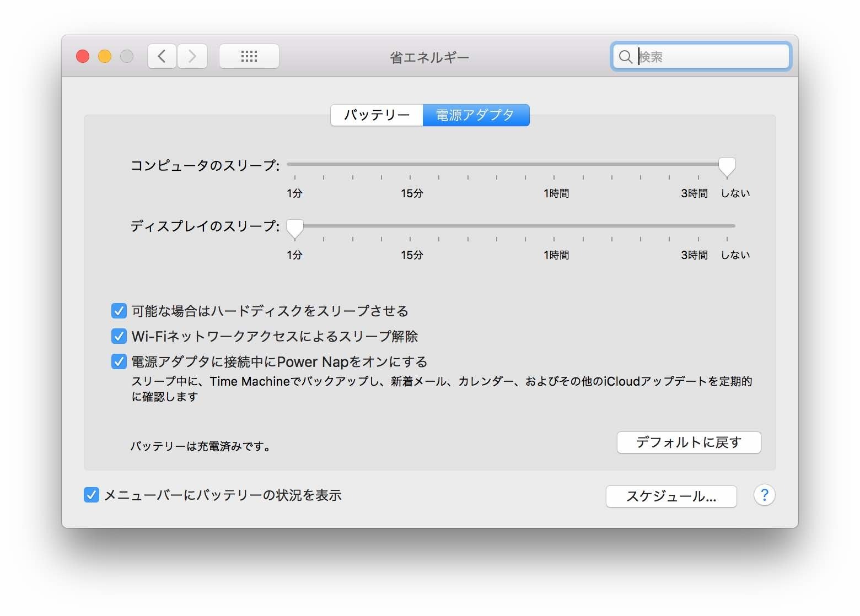Close the window with the red button
Image resolution: width=860 pixels, height=616 pixels.
(x=83, y=56)
